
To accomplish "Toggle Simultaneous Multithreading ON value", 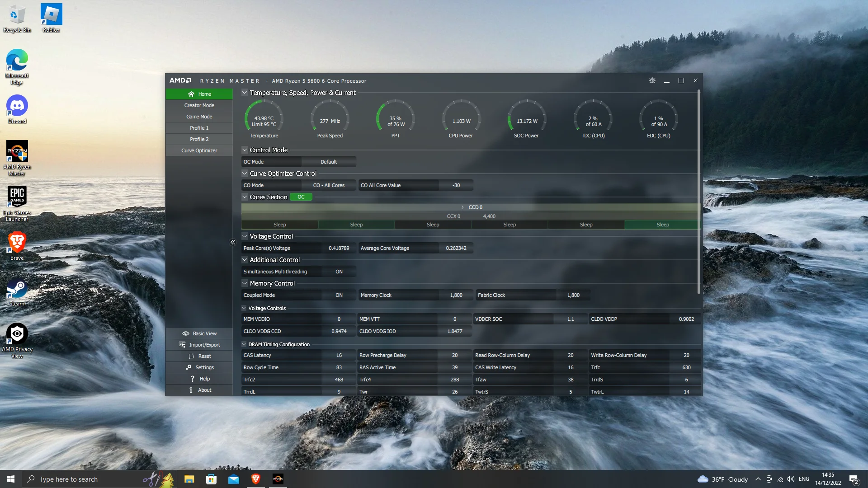I will coord(339,272).
